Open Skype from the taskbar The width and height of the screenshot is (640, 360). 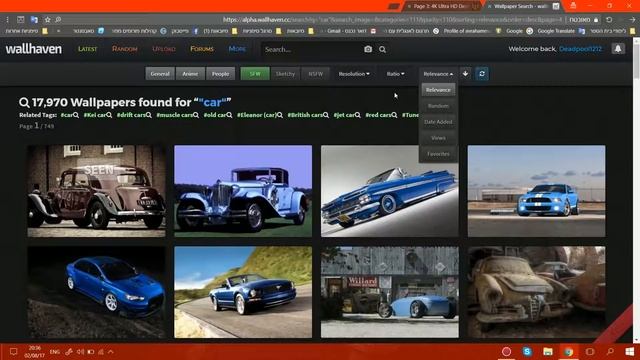[x=527, y=351]
